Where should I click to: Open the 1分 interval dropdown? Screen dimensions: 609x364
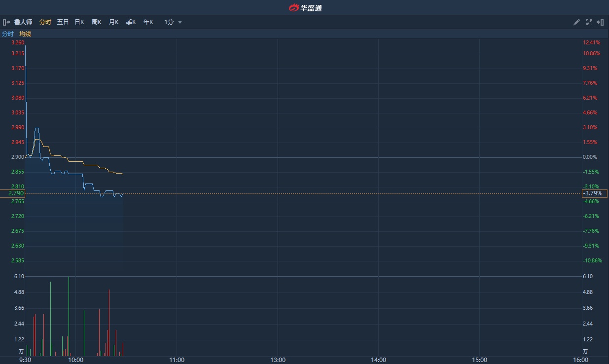[x=173, y=22]
